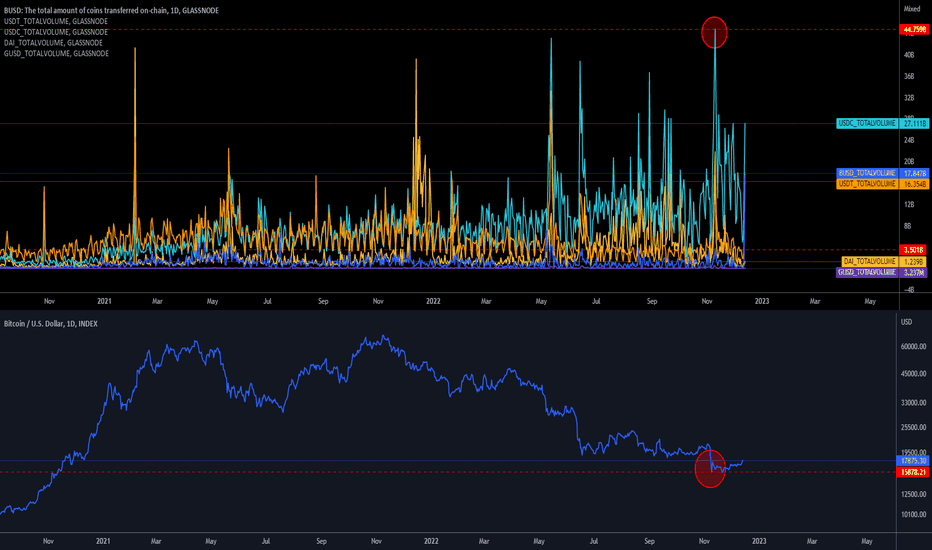Image resolution: width=932 pixels, height=550 pixels.
Task: Select the DAI_TOTALVOLUME, GLASSNODE legend entry
Action: coord(53,43)
